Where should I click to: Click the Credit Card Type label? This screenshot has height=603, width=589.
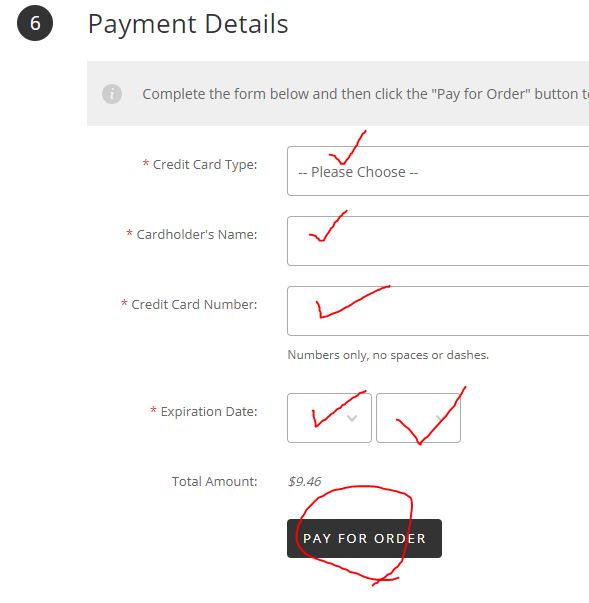pos(205,165)
